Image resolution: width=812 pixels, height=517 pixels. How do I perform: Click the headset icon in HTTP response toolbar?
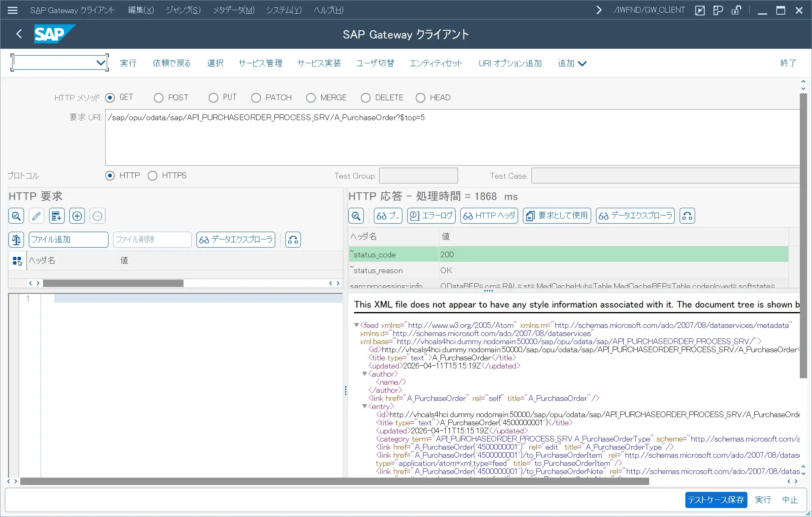pyautogui.click(x=687, y=216)
